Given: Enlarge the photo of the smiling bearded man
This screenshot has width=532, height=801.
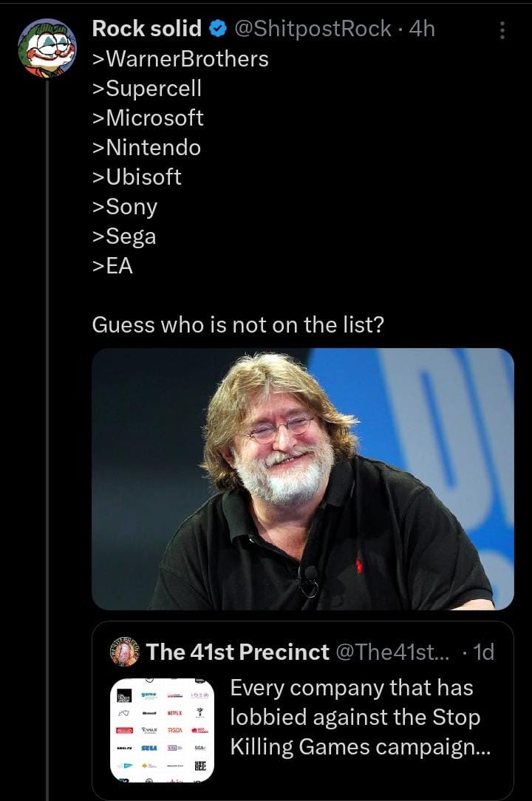Looking at the screenshot, I should click(302, 479).
